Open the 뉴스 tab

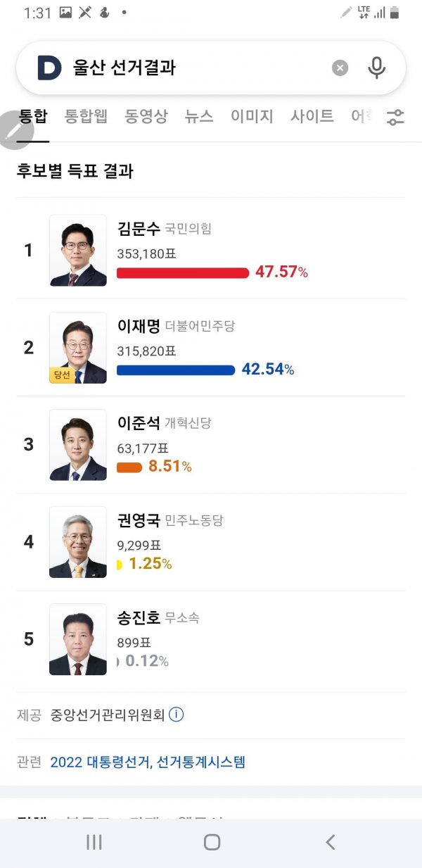point(199,116)
